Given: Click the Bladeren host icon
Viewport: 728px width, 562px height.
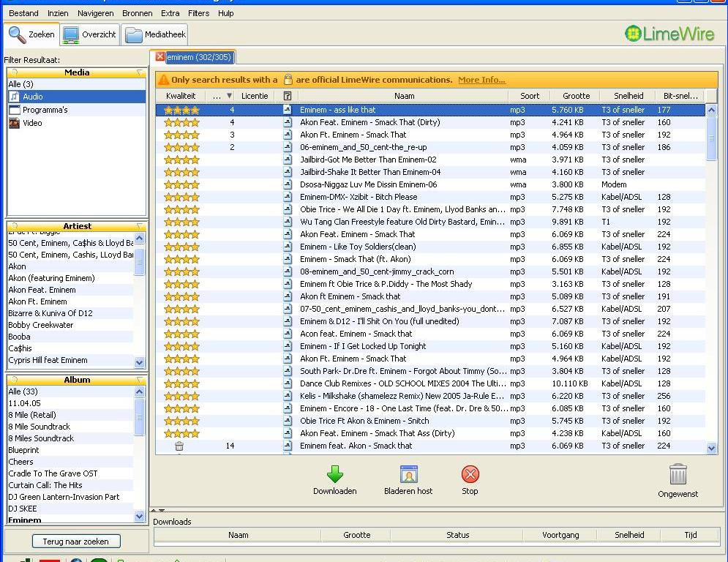Looking at the screenshot, I should pyautogui.click(x=408, y=475).
